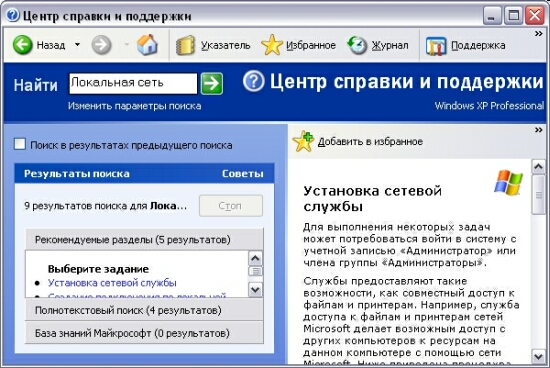Expand Полнотекстовый поиск (4 результатов) section

pyautogui.click(x=144, y=310)
